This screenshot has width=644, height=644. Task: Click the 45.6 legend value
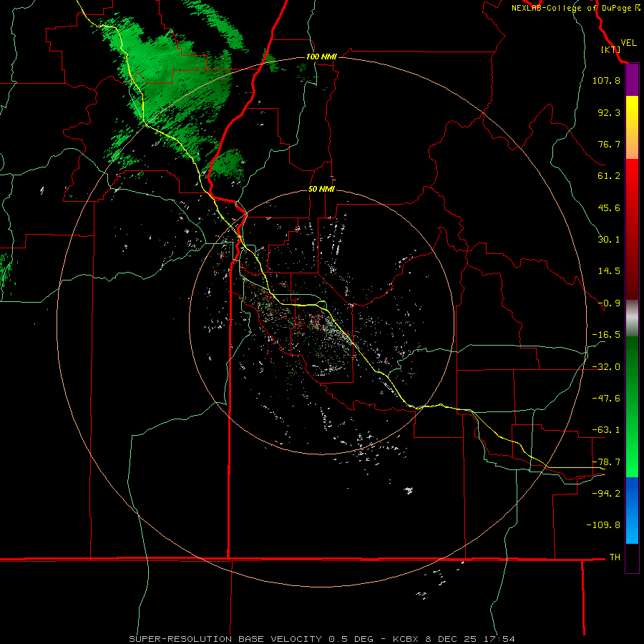pyautogui.click(x=609, y=208)
